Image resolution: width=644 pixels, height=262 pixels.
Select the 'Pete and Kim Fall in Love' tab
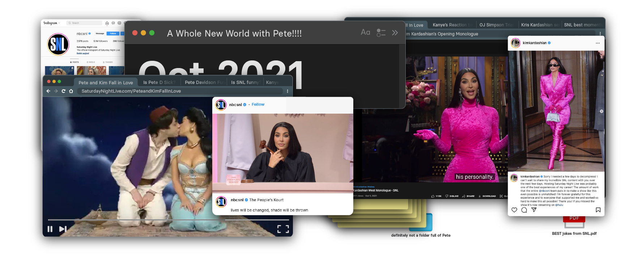coord(106,83)
